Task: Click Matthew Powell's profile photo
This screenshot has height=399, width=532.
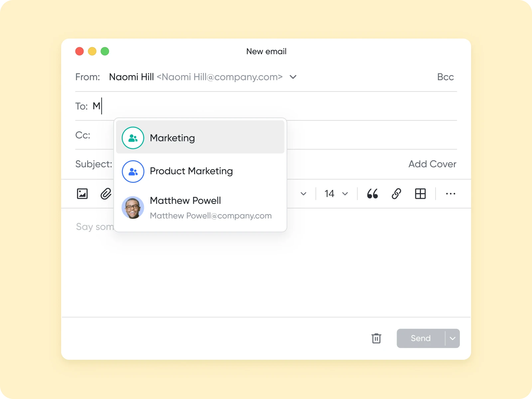Action: click(133, 207)
